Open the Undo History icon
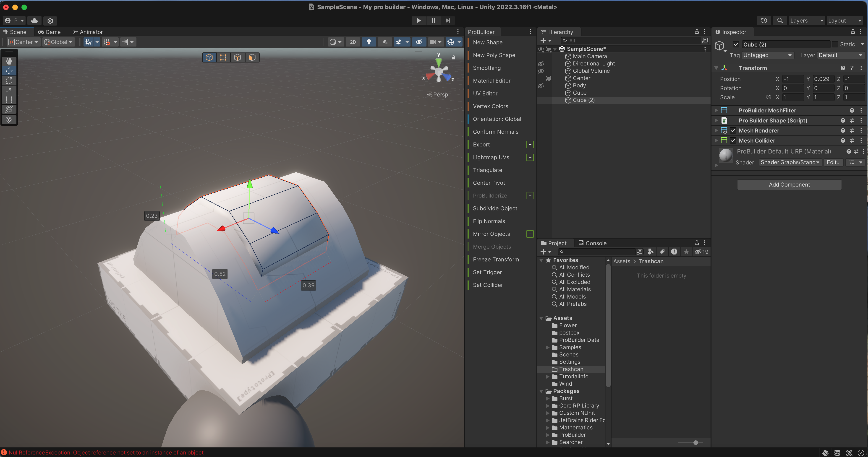 coord(764,21)
